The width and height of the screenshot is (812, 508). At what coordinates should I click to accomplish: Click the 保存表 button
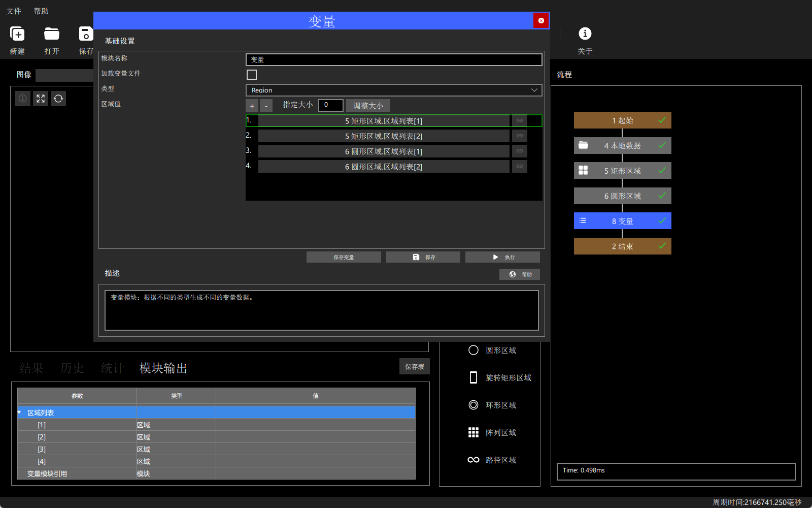[x=415, y=366]
